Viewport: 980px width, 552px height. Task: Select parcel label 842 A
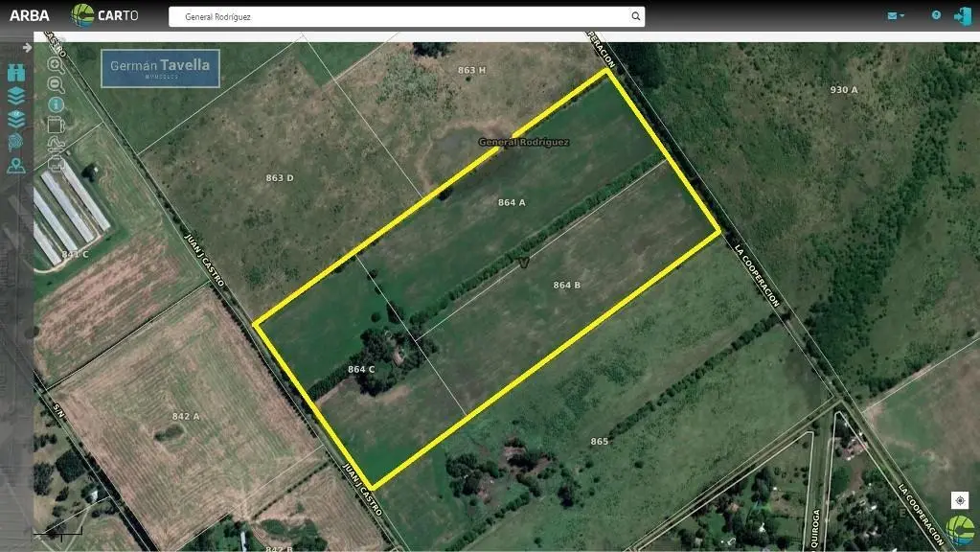186,416
